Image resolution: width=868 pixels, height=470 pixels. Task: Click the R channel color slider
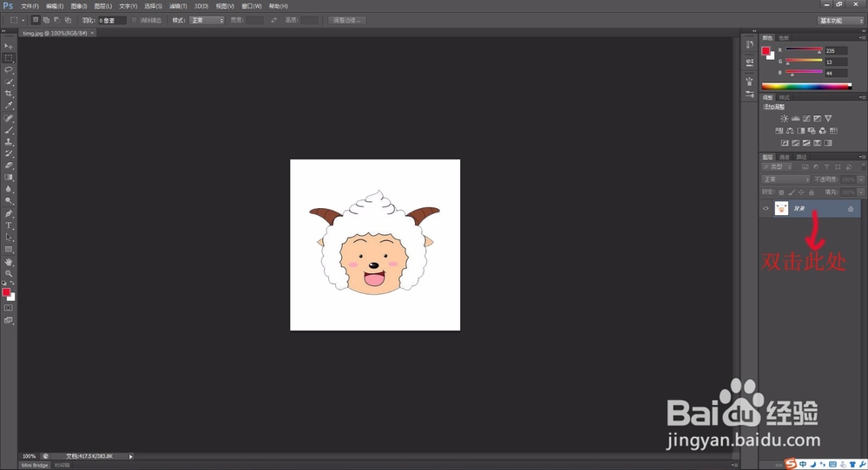click(804, 49)
